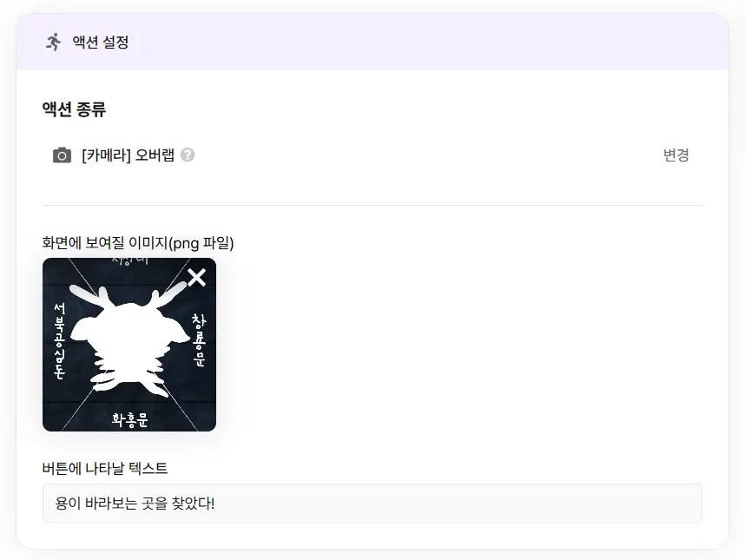
Task: Click the camera icon beside 오버랩
Action: point(62,155)
